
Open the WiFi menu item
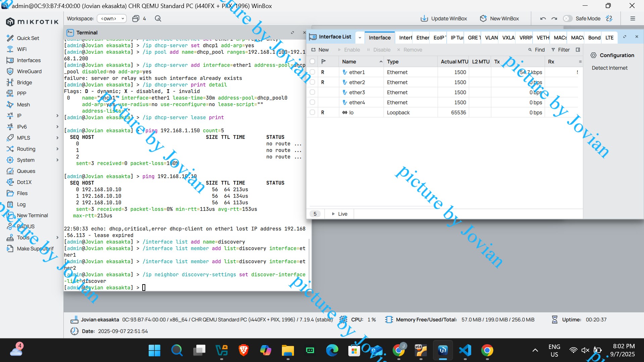[x=21, y=49]
